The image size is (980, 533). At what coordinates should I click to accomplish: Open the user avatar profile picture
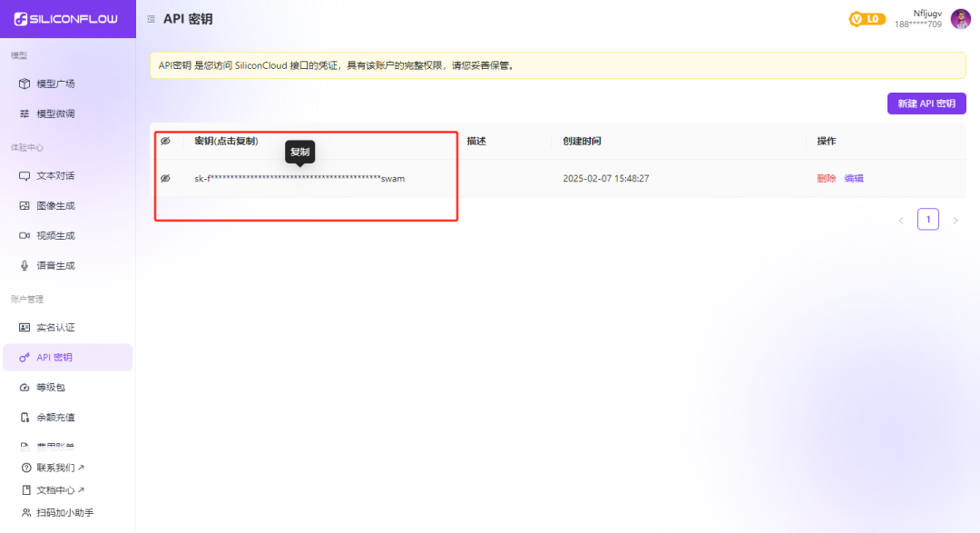[x=961, y=19]
